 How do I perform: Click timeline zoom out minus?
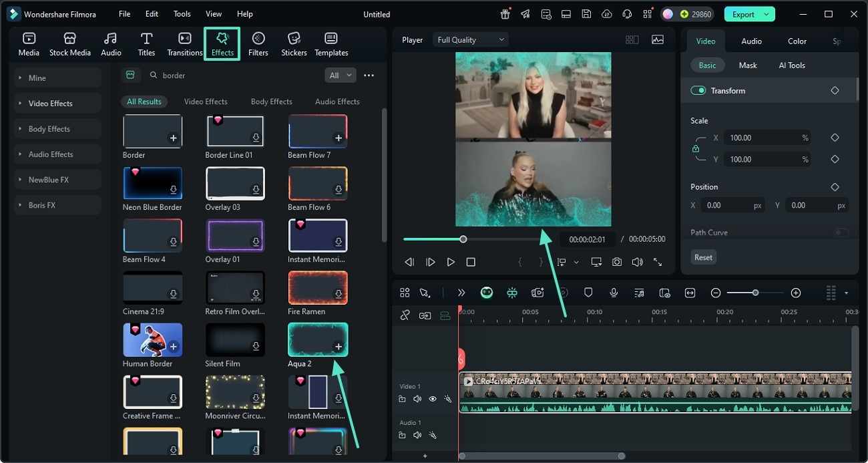(716, 293)
